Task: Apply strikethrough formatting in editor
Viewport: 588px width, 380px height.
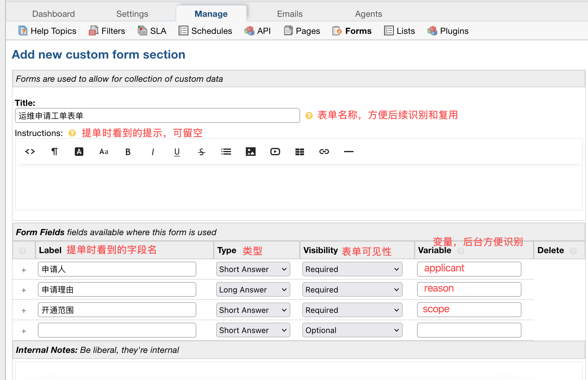Action: tap(201, 152)
